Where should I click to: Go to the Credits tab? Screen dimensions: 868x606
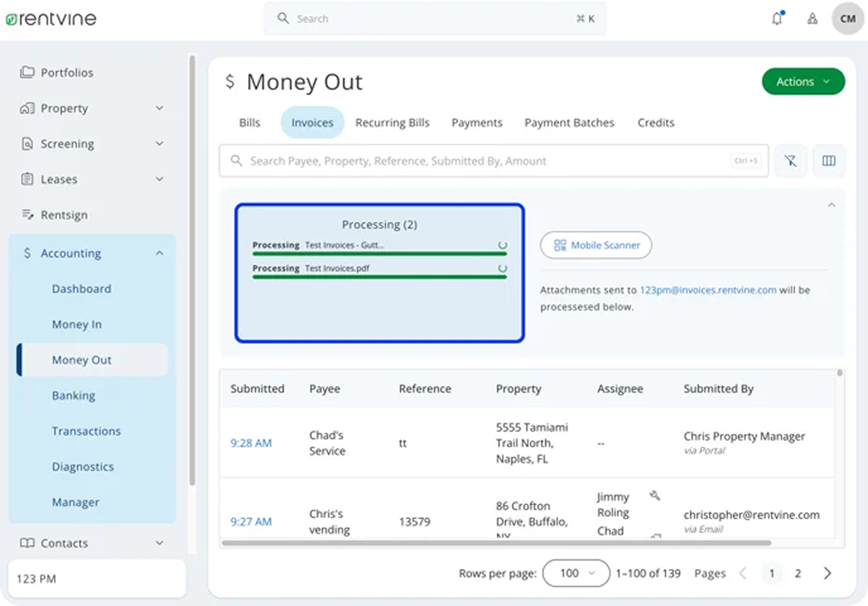656,123
